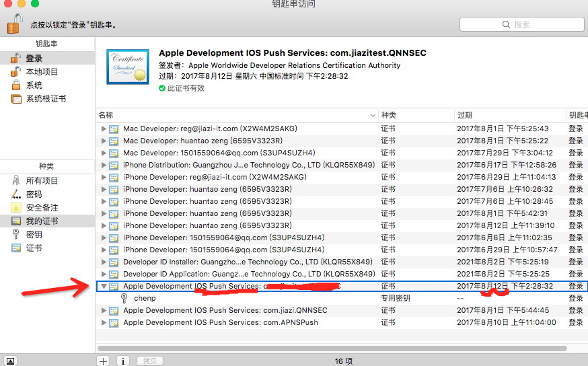
Task: Sort list by 过期 column header
Action: coord(510,115)
